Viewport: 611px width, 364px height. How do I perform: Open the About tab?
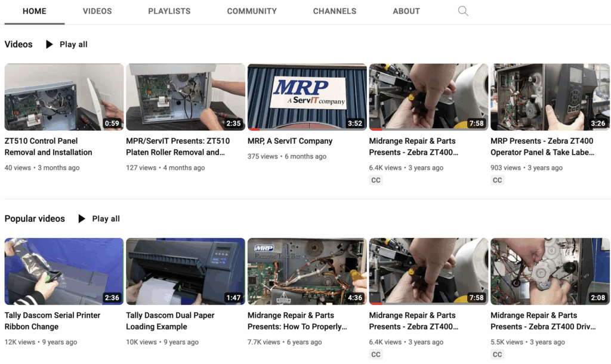pos(406,11)
